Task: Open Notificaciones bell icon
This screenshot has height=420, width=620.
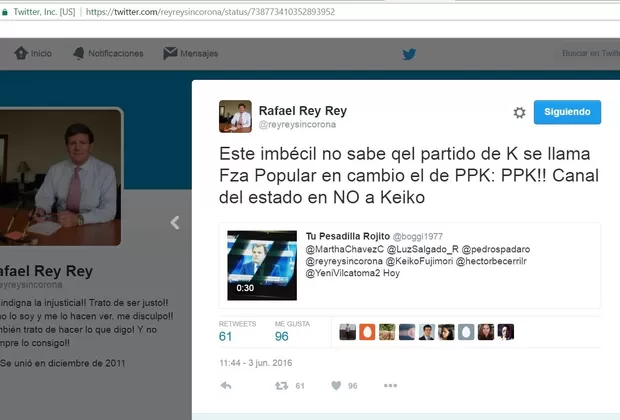Action: [79, 53]
